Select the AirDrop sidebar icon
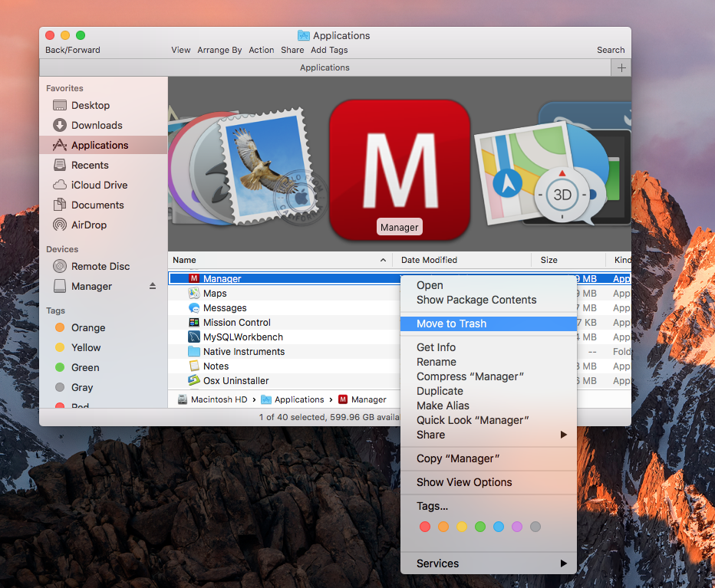715x588 pixels. click(x=60, y=225)
